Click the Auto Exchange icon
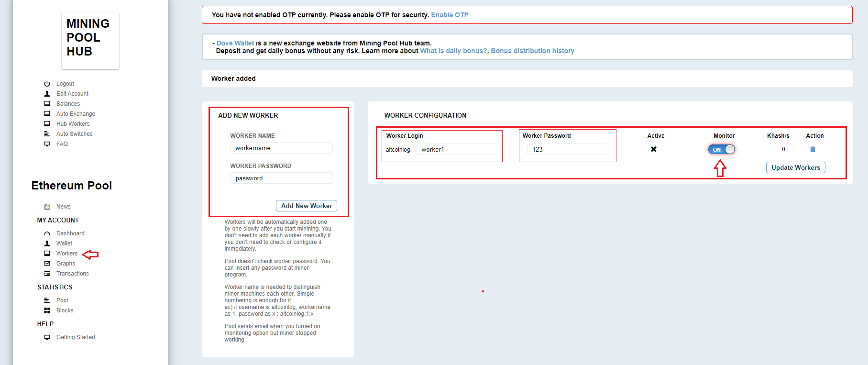 point(47,114)
